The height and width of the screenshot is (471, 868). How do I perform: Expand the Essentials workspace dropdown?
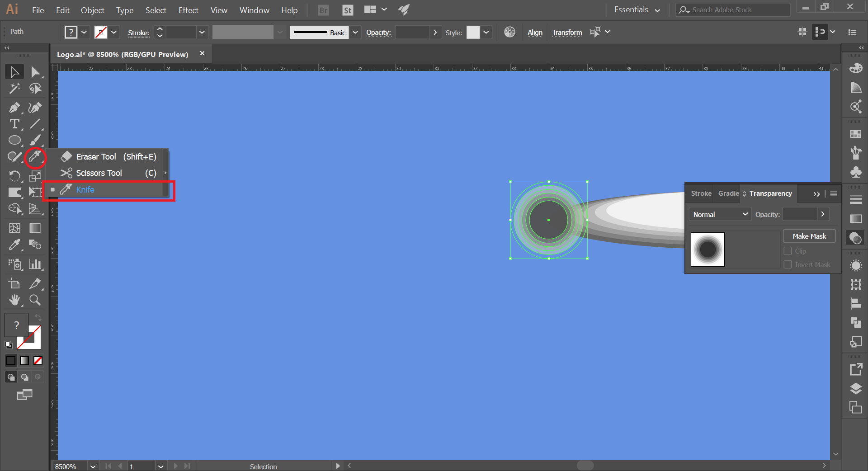637,10
